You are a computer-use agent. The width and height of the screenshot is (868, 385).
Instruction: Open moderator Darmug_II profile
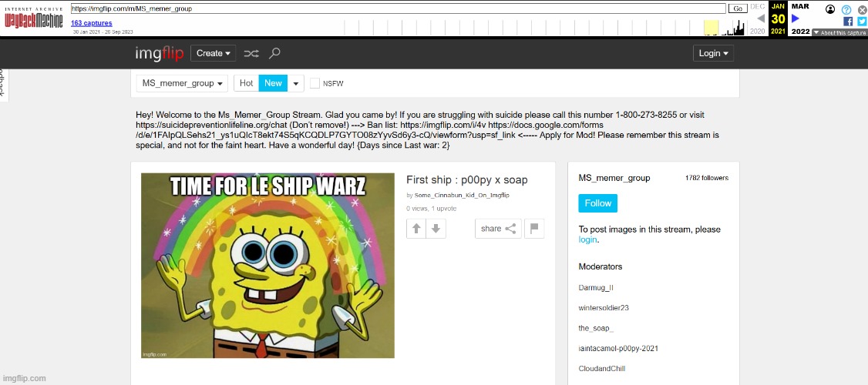[596, 288]
